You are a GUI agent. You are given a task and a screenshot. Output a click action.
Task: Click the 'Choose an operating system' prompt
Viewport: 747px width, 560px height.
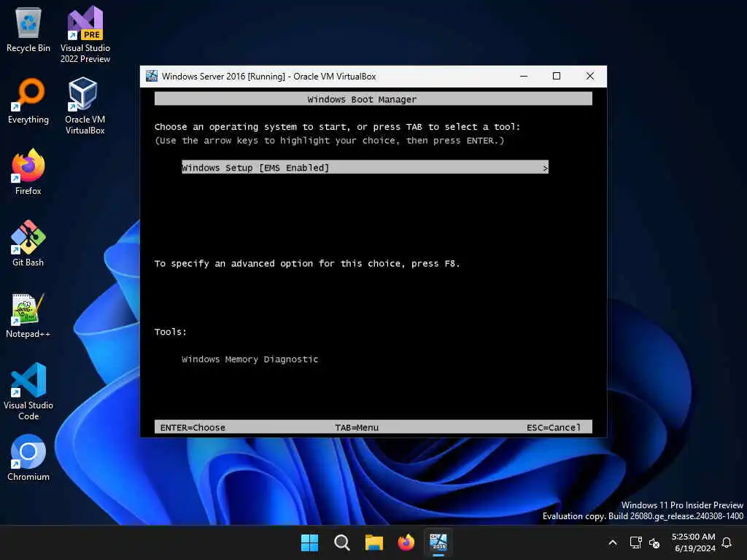337,127
